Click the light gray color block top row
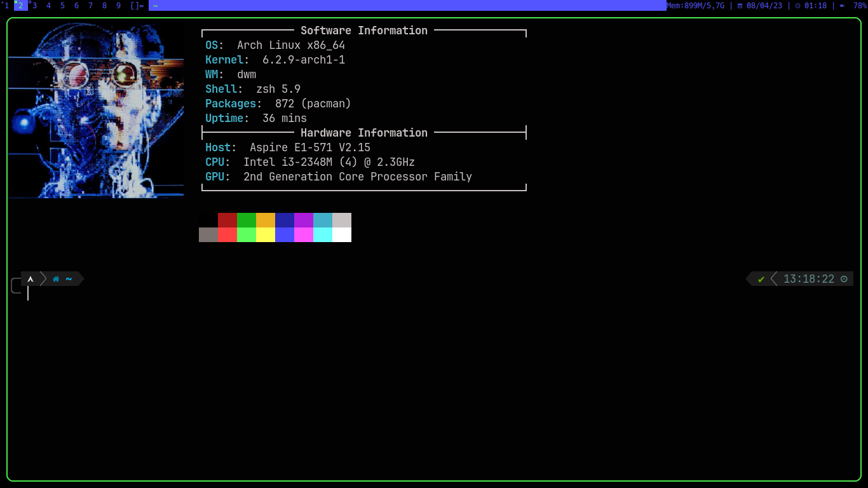Image resolution: width=868 pixels, height=488 pixels. coord(342,220)
